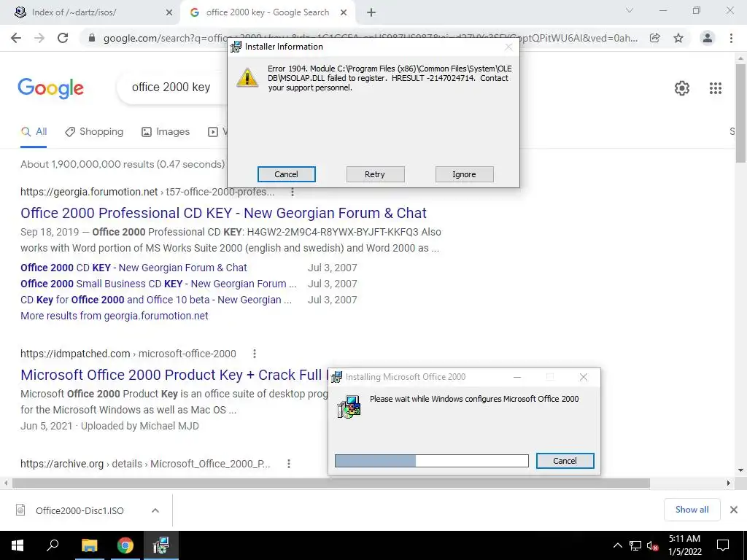Switch to 'Index of /~dartz/isos/' tab
747x560 pixels.
pyautogui.click(x=90, y=12)
